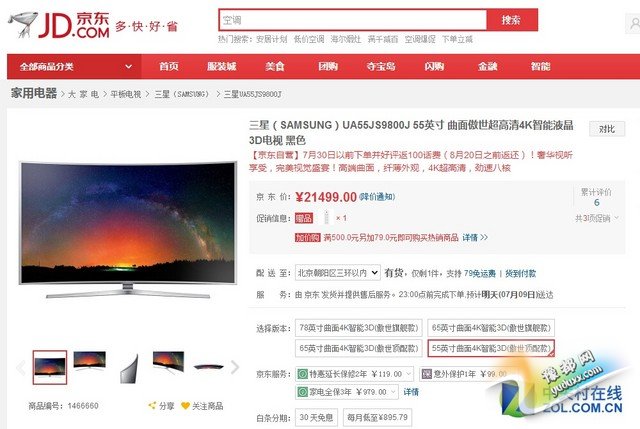This screenshot has width=640, height=429.
Task: Select the 78英寸曲面4K智能3D version
Action: point(359,328)
